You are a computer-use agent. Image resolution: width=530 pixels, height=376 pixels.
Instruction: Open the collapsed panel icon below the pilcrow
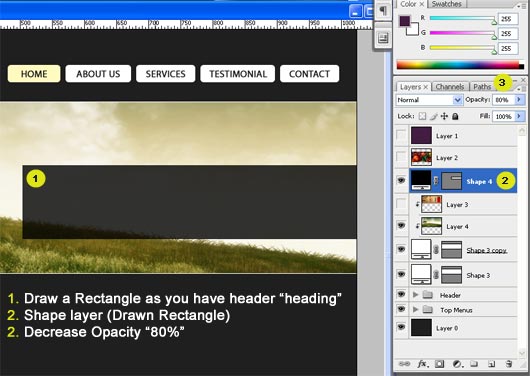click(383, 38)
